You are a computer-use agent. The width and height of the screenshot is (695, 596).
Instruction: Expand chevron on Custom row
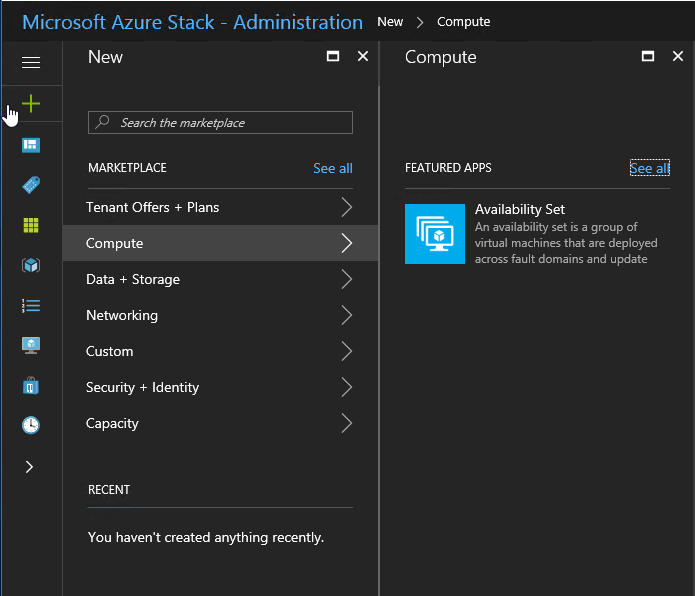[347, 351]
